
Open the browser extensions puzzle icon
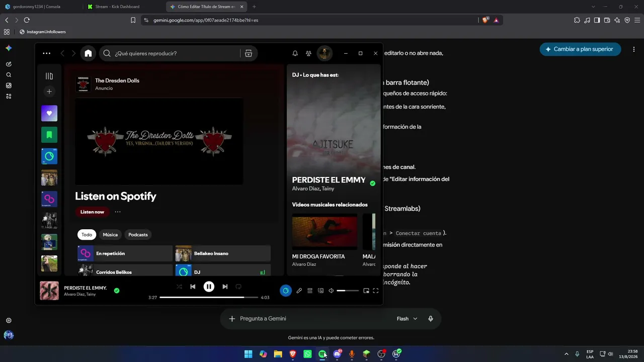[577, 20]
